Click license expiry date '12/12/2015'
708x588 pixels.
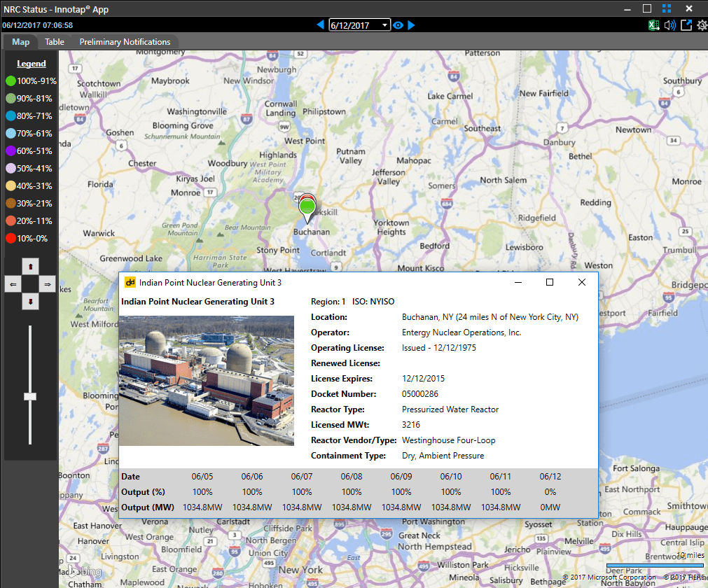423,379
